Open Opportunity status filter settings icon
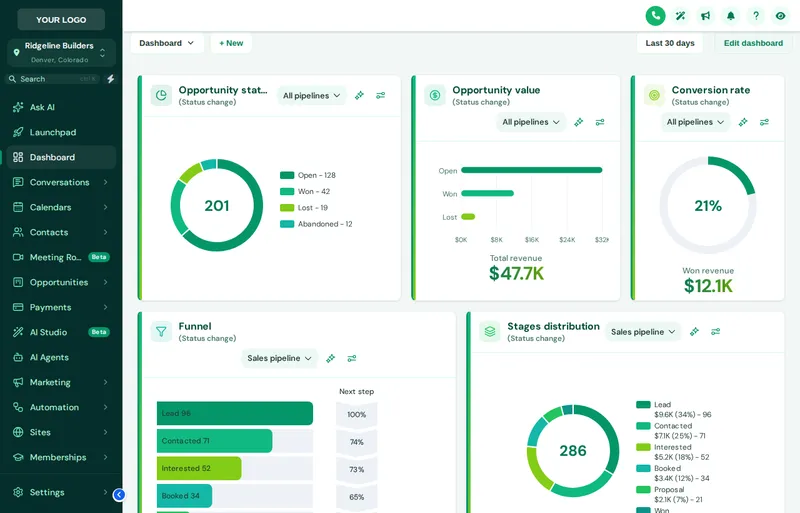This screenshot has width=800, height=513. 381,95
